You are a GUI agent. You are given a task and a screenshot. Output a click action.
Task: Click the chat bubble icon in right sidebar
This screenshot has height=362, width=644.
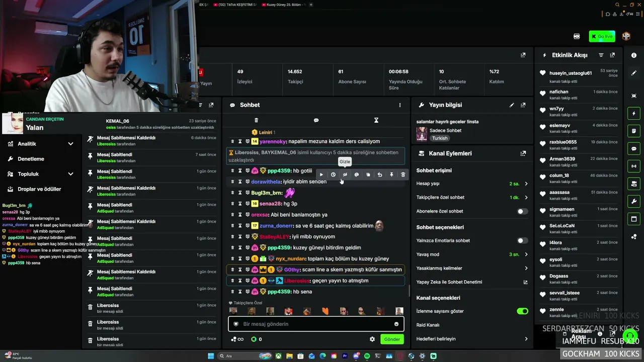[634, 149]
